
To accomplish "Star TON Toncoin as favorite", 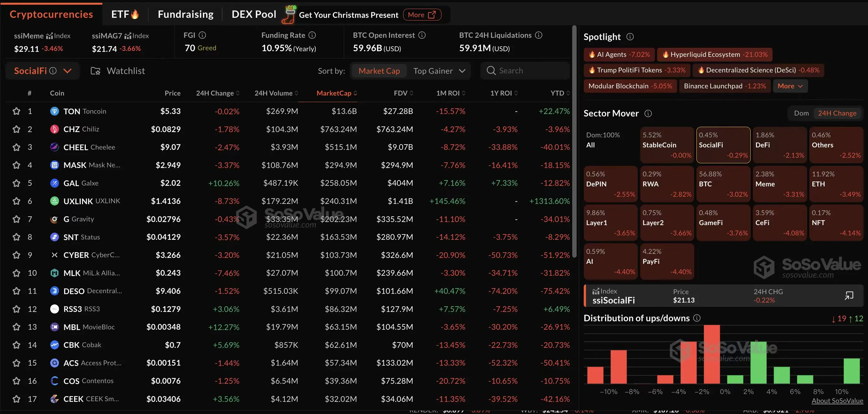I will (16, 111).
